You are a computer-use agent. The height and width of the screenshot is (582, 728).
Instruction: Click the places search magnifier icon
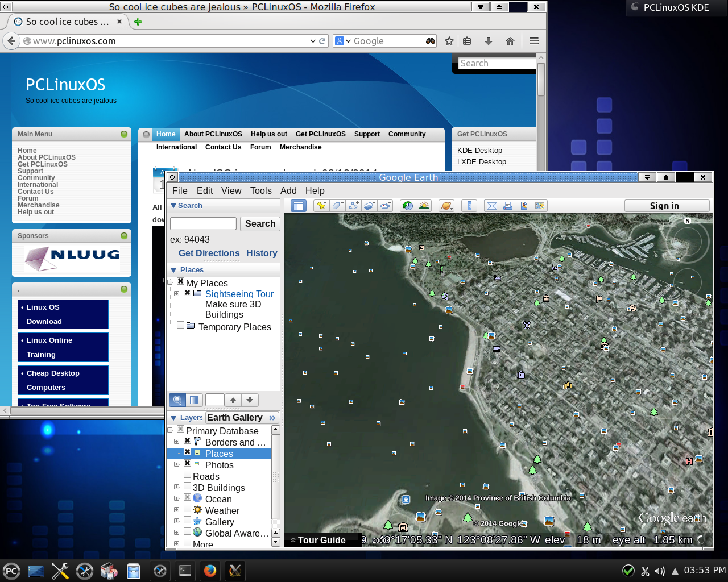pos(177,400)
